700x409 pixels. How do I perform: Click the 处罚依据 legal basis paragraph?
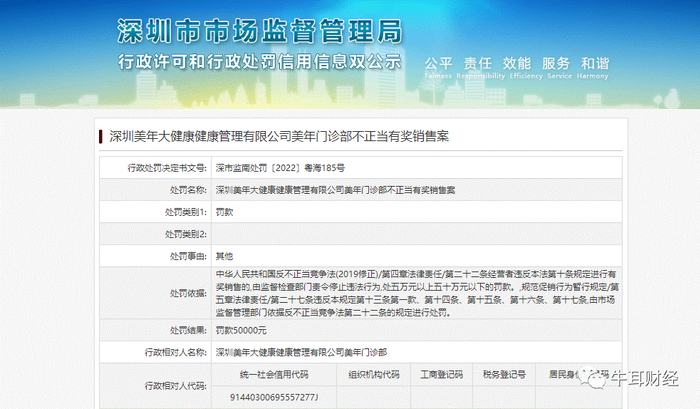click(417, 293)
